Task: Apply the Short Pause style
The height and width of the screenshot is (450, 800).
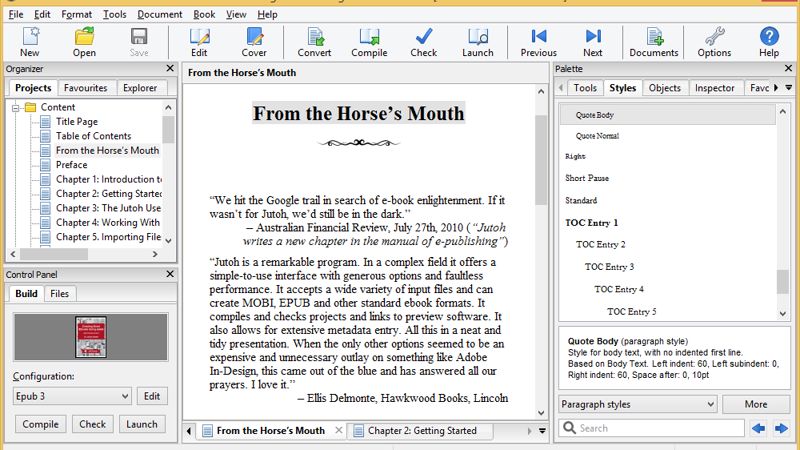Action: 587,178
